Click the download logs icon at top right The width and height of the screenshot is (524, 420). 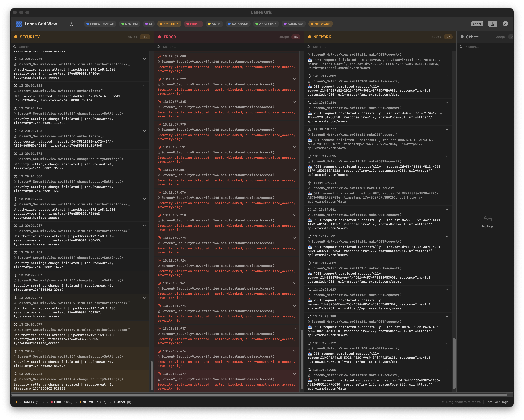click(493, 24)
